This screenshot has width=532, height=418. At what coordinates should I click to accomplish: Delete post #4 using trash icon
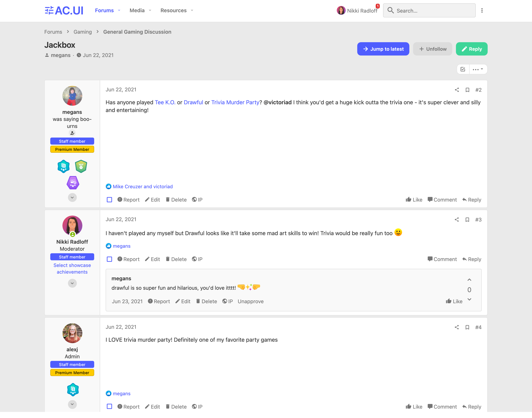click(176, 407)
